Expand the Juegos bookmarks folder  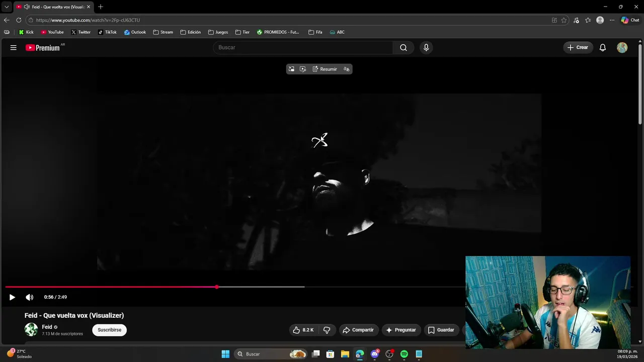(x=218, y=32)
